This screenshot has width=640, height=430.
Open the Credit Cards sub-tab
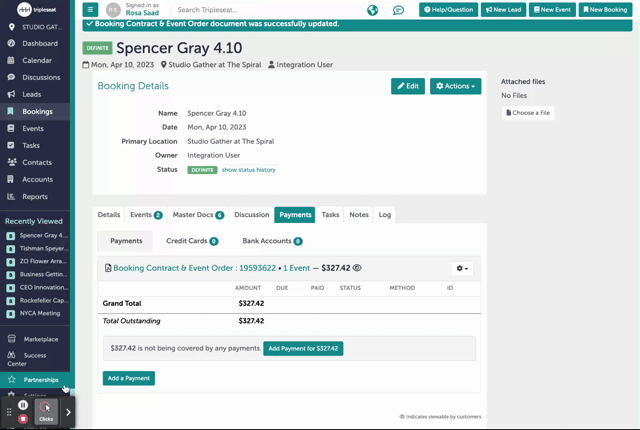click(x=191, y=241)
